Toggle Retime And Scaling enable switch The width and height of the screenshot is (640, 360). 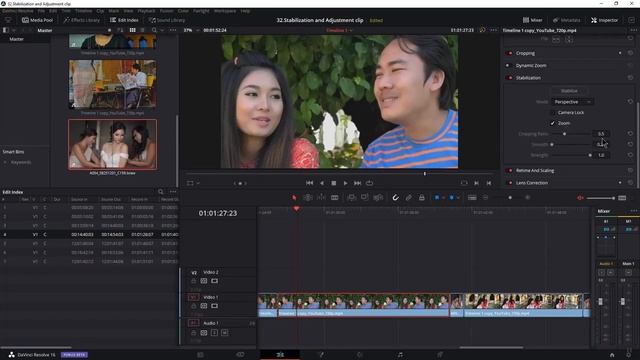[509, 171]
